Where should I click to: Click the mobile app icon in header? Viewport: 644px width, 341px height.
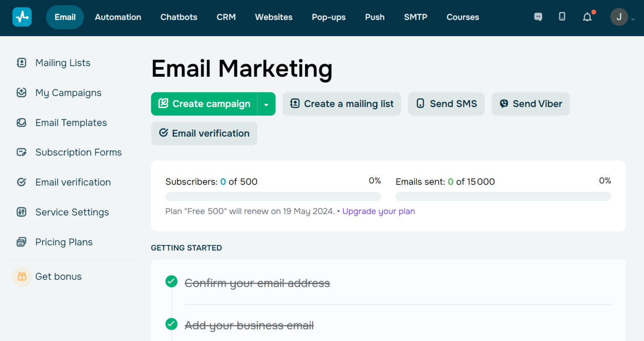(x=562, y=17)
